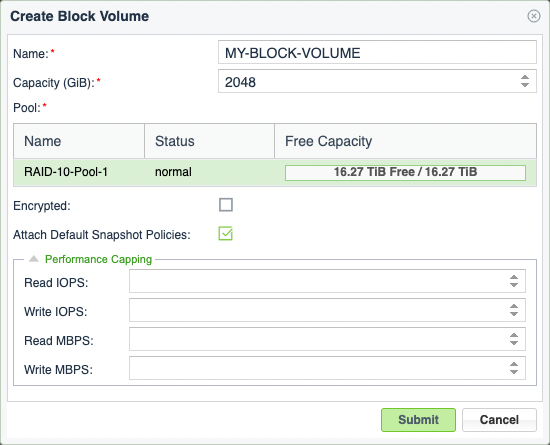Focus the Name text field
The height and width of the screenshot is (445, 550).
pos(377,52)
